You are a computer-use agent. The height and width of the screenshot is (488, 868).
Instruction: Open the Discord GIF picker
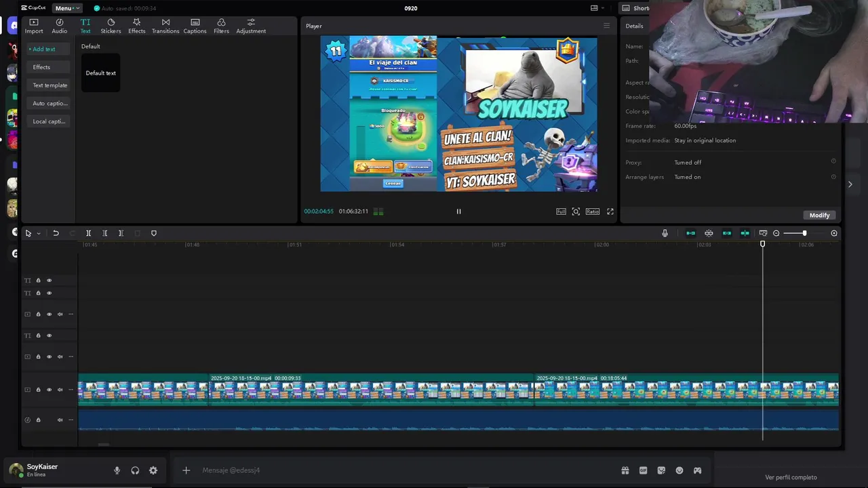pos(643,470)
